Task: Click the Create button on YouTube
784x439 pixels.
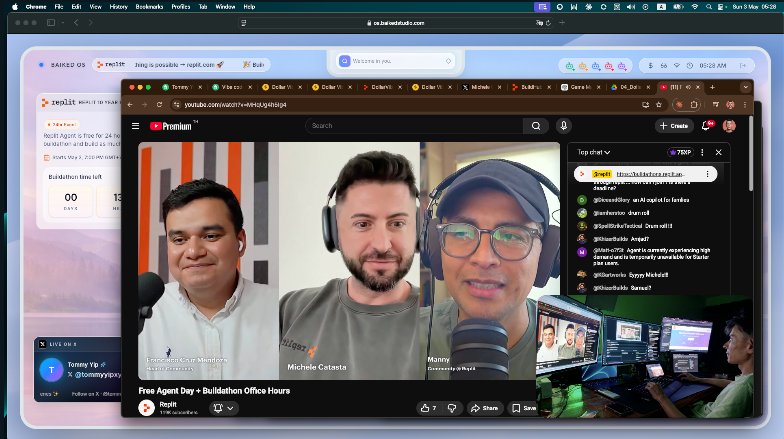Action: point(674,126)
